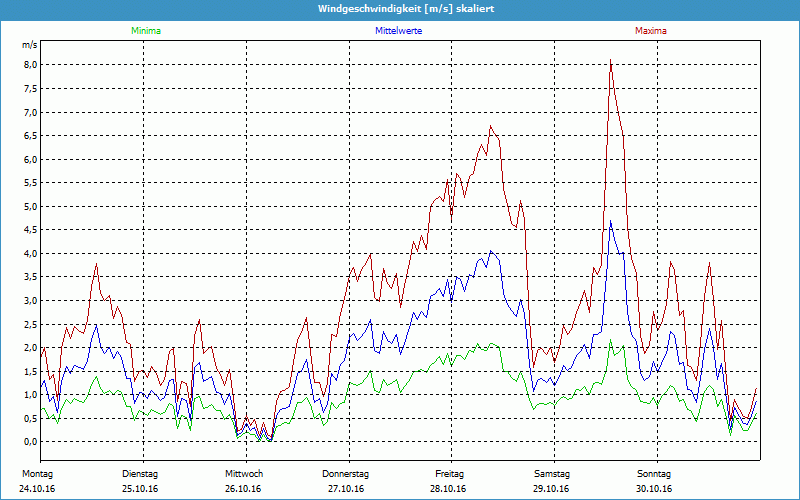Click the red Maxima peak above 8,0 on Samstag
The height and width of the screenshot is (500, 800).
tap(610, 61)
